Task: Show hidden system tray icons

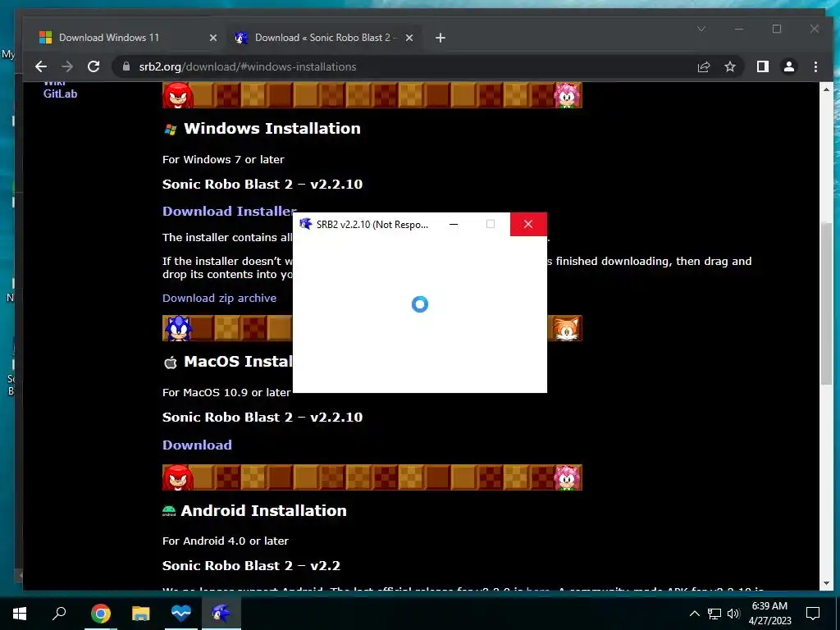Action: (694, 614)
